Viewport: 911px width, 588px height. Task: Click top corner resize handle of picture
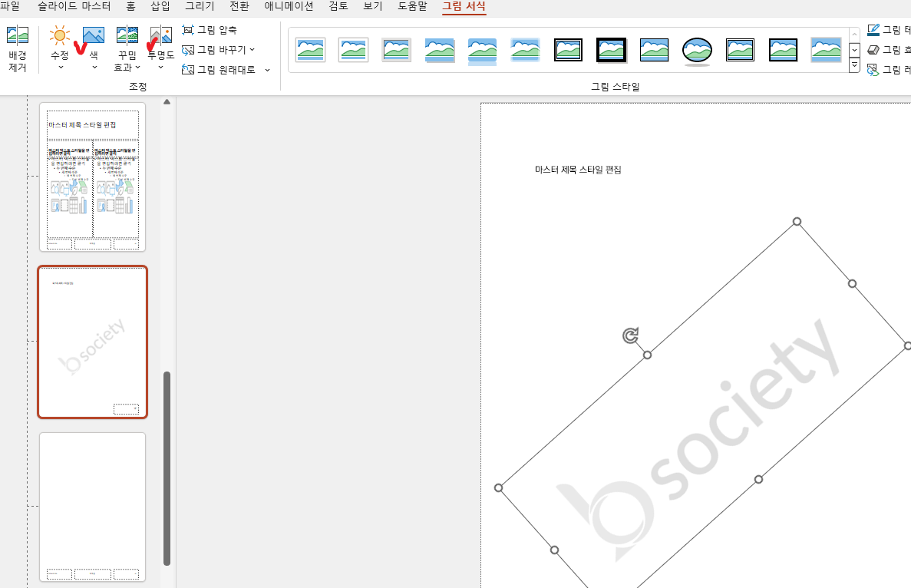pyautogui.click(x=797, y=221)
